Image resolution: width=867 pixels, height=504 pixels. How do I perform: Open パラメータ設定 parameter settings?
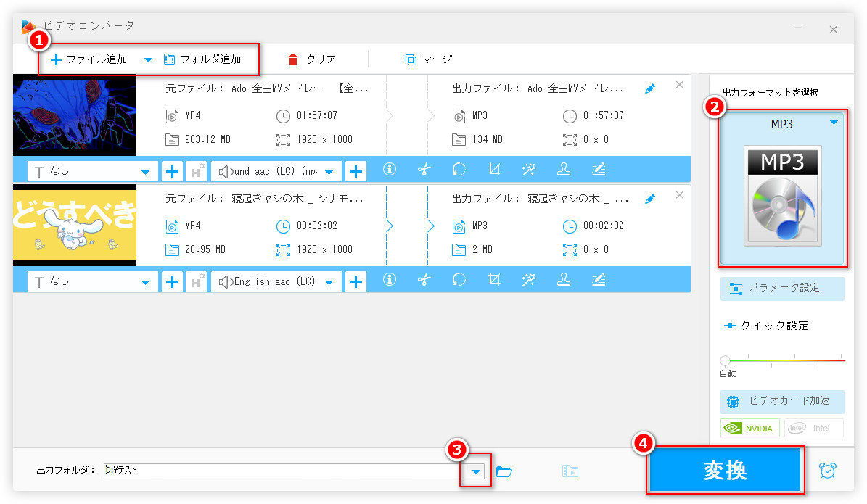point(782,289)
